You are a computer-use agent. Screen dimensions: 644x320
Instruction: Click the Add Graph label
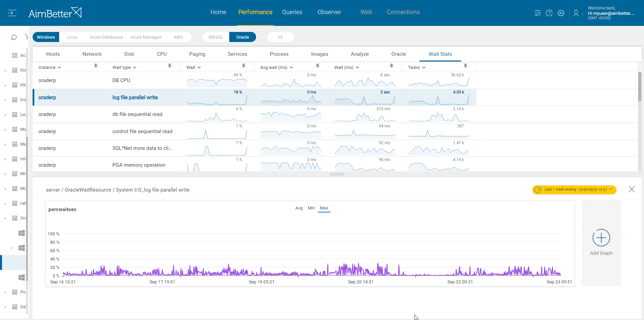click(601, 253)
